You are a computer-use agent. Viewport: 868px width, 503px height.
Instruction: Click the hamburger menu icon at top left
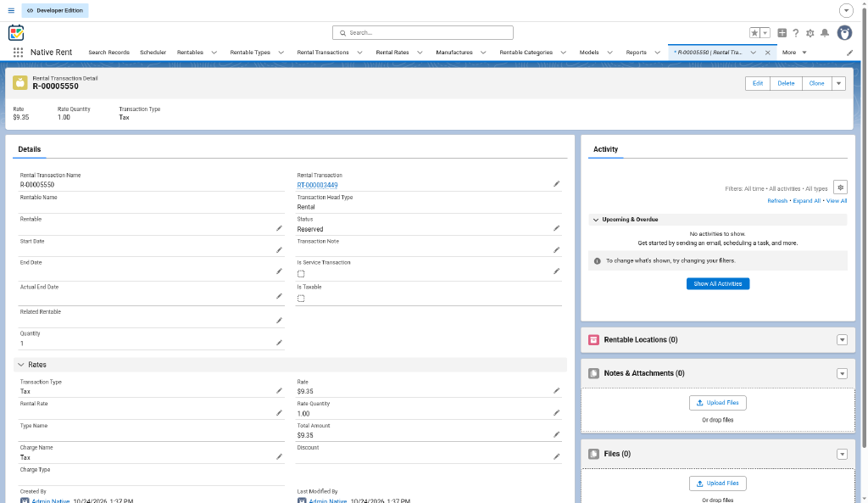[x=11, y=10]
